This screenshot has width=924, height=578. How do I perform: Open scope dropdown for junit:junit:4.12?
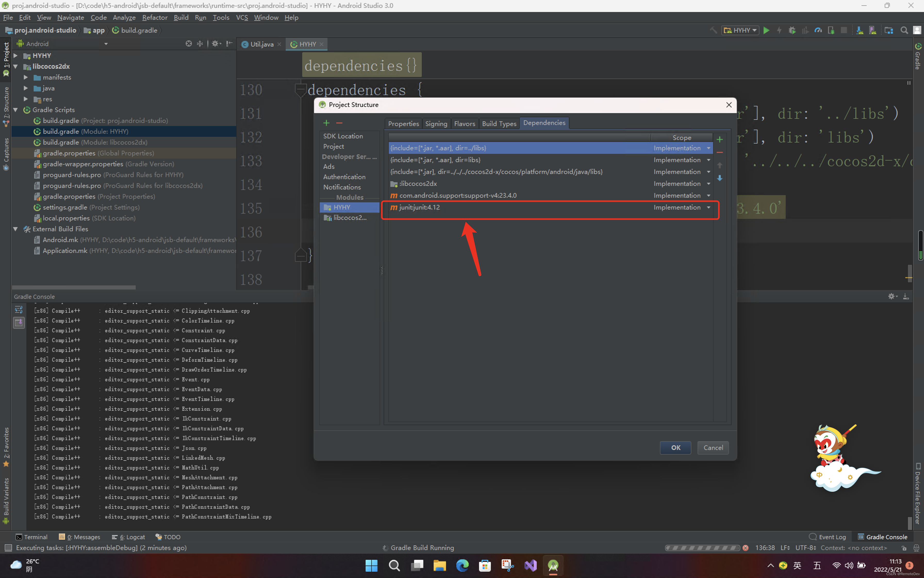(x=709, y=207)
